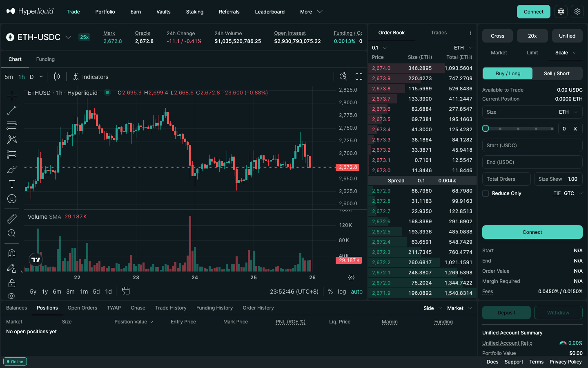Activate the chart zoom-in tool
Screen dimensions: 588x368
[x=12, y=233]
